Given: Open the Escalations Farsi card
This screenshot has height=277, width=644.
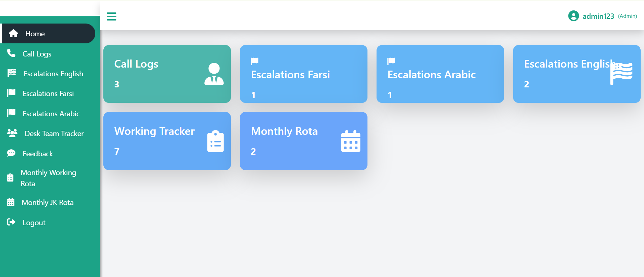Looking at the screenshot, I should point(303,74).
